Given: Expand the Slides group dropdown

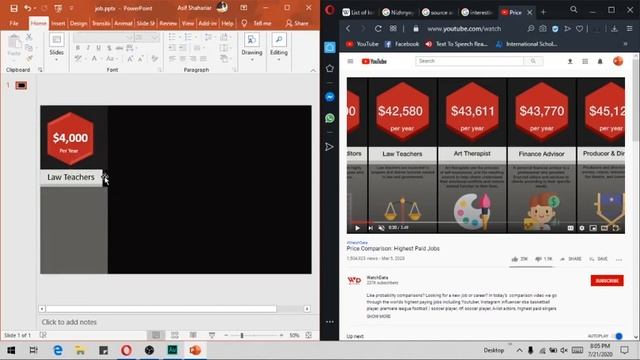Looking at the screenshot, I should pyautogui.click(x=56, y=60).
